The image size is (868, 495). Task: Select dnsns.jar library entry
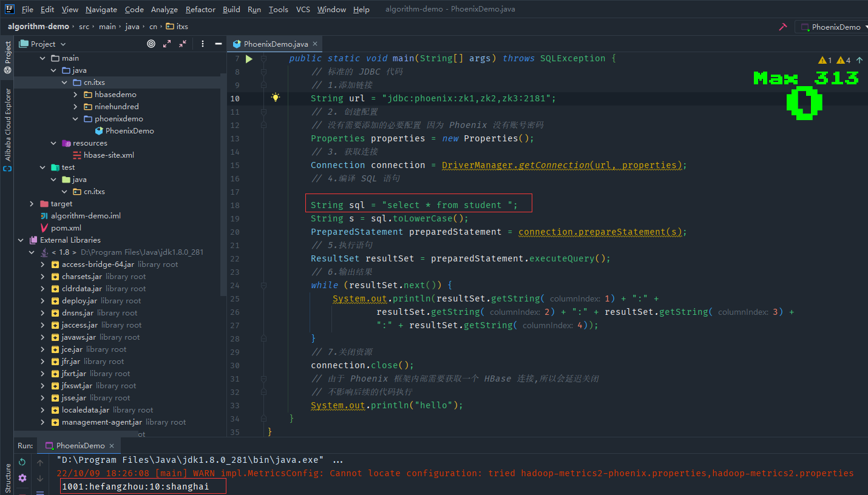[x=78, y=313]
